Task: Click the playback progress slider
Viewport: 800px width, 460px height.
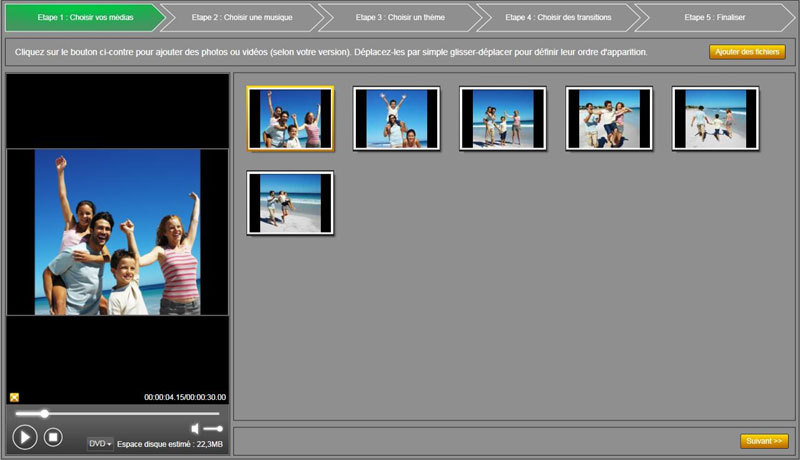Action: [x=117, y=413]
